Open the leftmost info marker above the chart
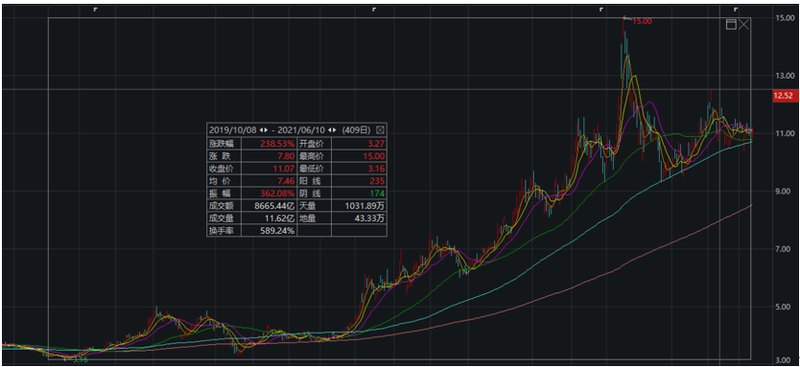 95,9
